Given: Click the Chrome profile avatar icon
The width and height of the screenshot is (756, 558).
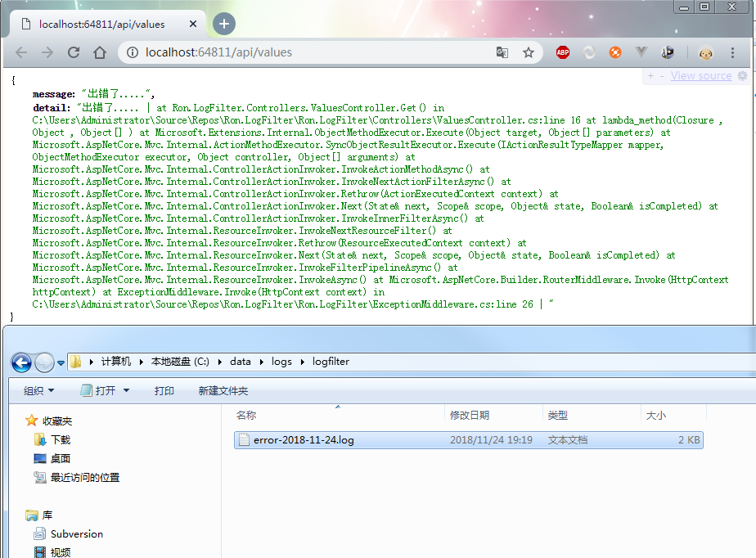Looking at the screenshot, I should click(x=705, y=52).
